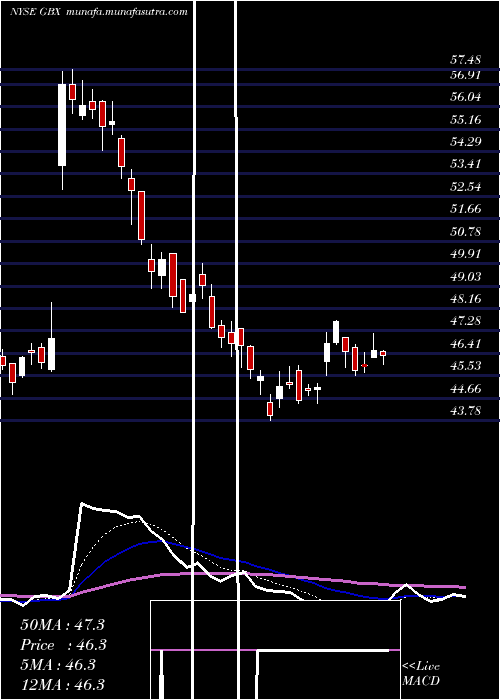The height and width of the screenshot is (700, 500).
Task: Click the 12MA : 46.3 readout
Action: click(x=62, y=684)
